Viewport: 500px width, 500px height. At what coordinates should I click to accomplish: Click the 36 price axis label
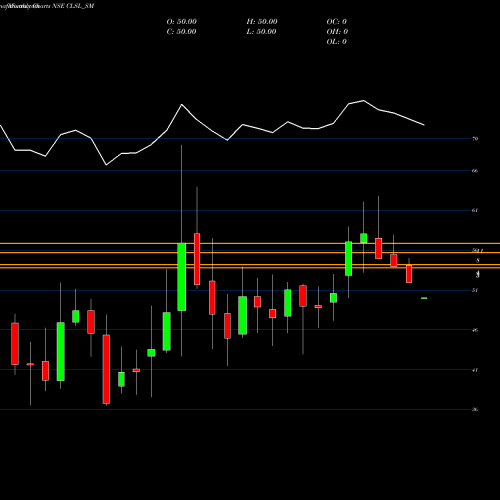(x=475, y=409)
